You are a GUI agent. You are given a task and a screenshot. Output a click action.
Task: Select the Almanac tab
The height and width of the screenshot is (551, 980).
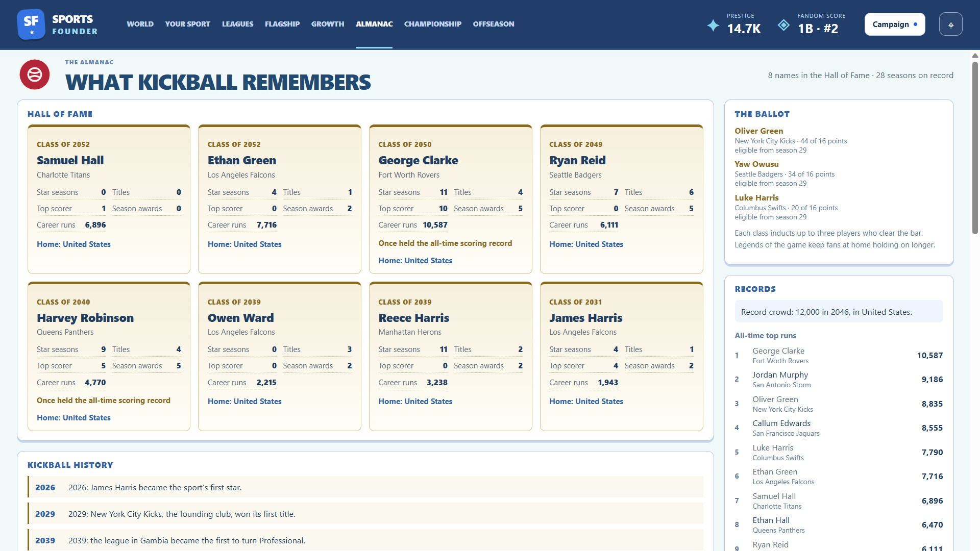point(374,24)
